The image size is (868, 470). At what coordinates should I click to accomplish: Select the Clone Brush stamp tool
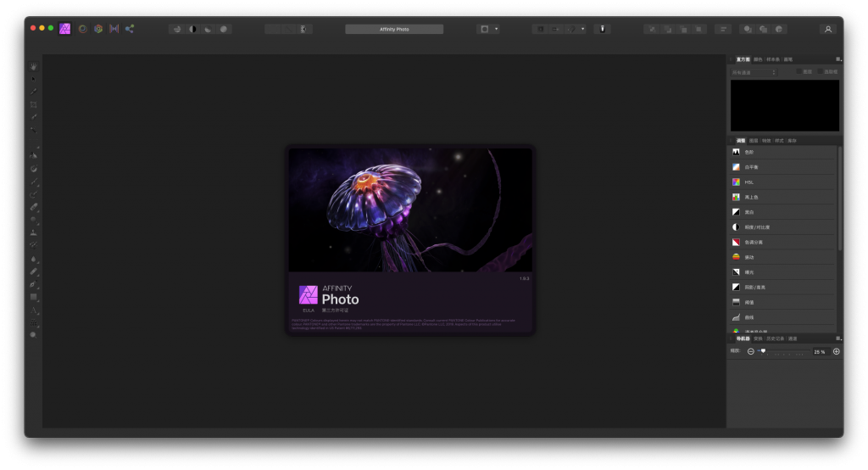click(x=34, y=232)
